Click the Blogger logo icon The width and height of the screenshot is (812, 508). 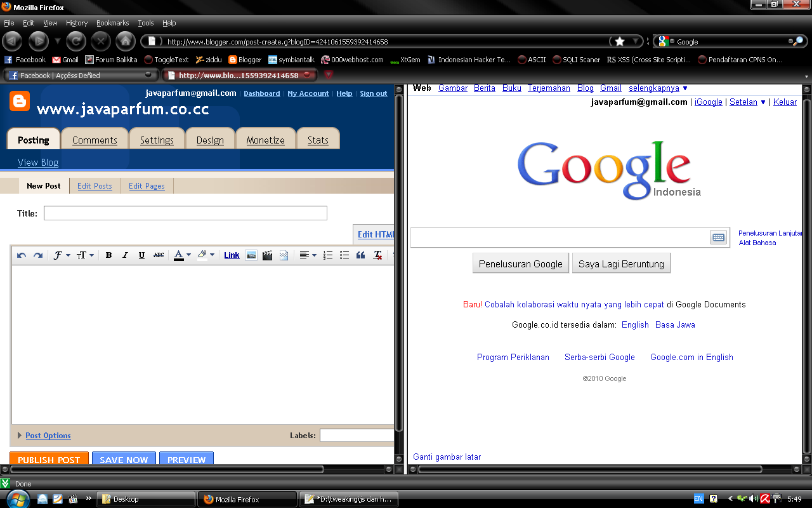pos(20,102)
